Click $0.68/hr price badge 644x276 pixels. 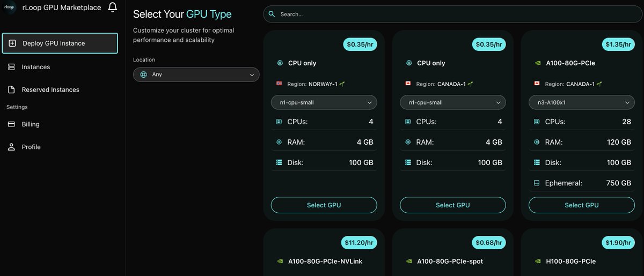click(489, 244)
